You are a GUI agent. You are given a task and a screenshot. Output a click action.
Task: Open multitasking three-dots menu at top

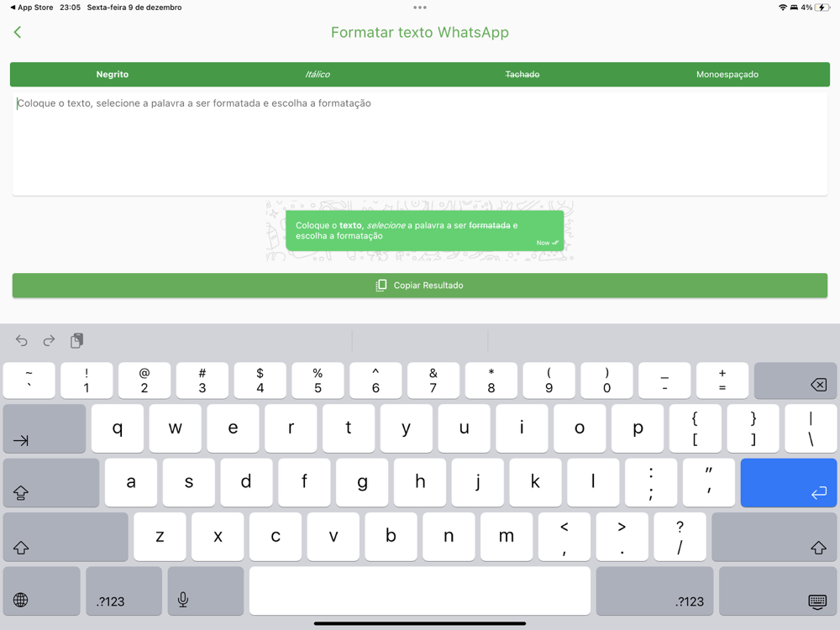pos(420,8)
